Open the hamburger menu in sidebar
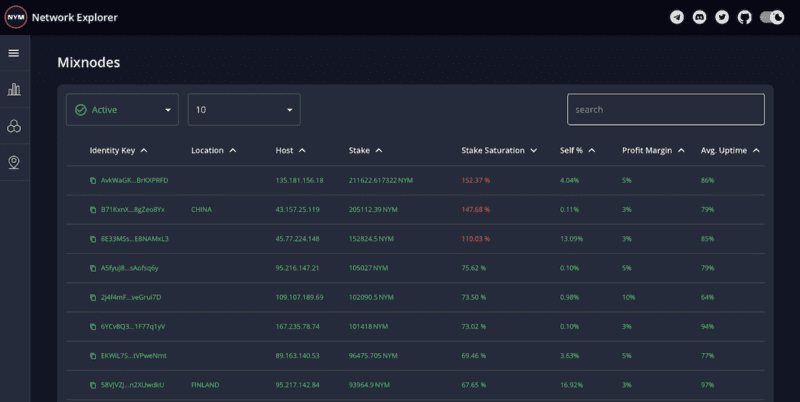Screen dimensions: 800x402 pos(14,53)
